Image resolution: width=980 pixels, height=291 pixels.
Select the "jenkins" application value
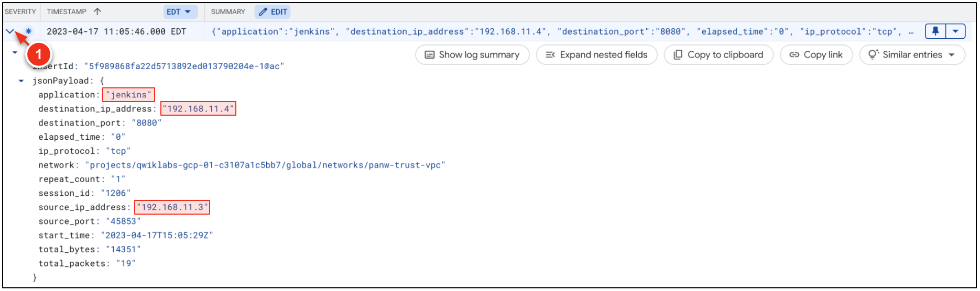tap(128, 95)
